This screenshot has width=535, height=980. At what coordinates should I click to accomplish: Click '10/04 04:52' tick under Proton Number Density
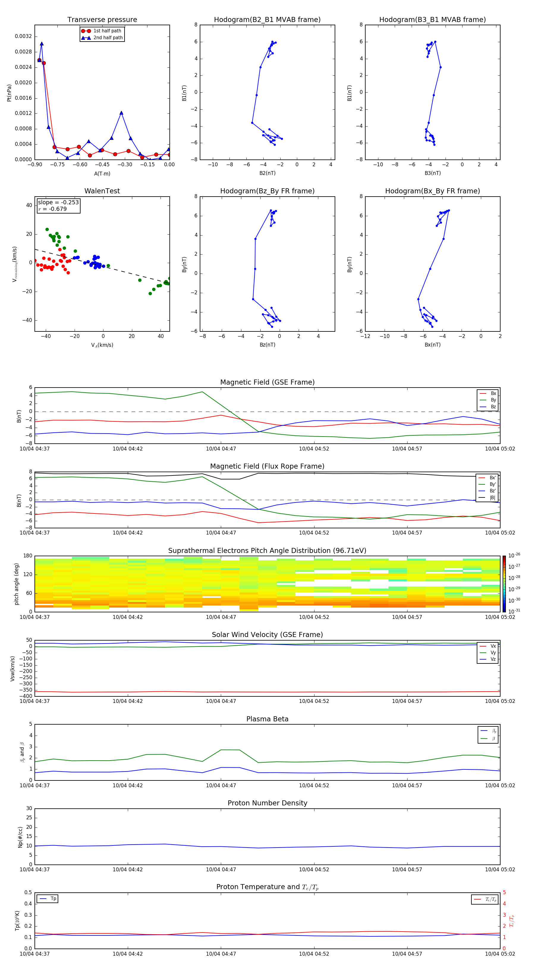(x=314, y=870)
